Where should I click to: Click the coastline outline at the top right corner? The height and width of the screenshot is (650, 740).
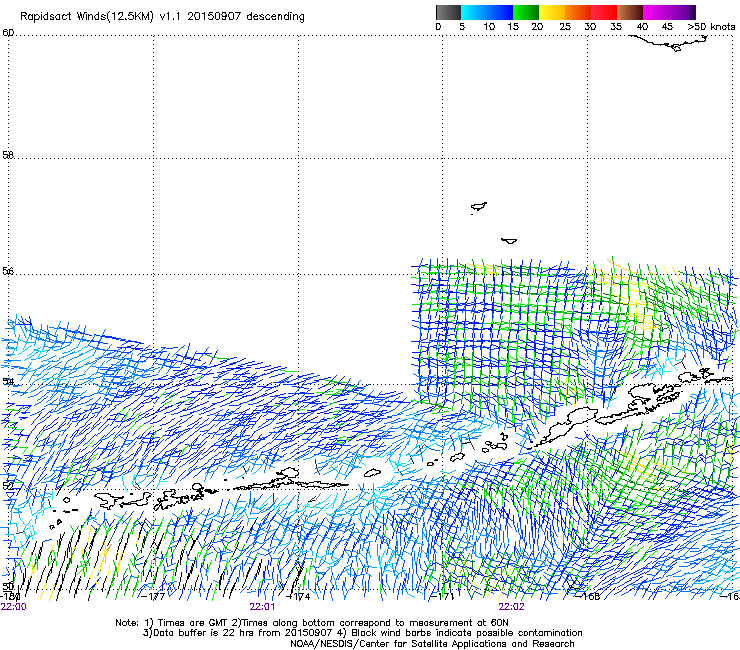click(x=669, y=43)
